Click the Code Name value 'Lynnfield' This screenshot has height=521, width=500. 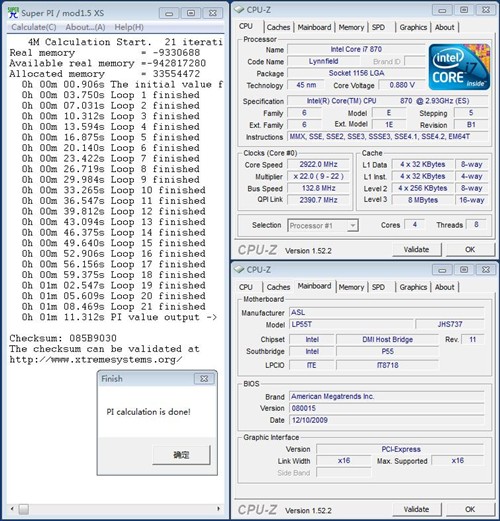[x=323, y=61]
